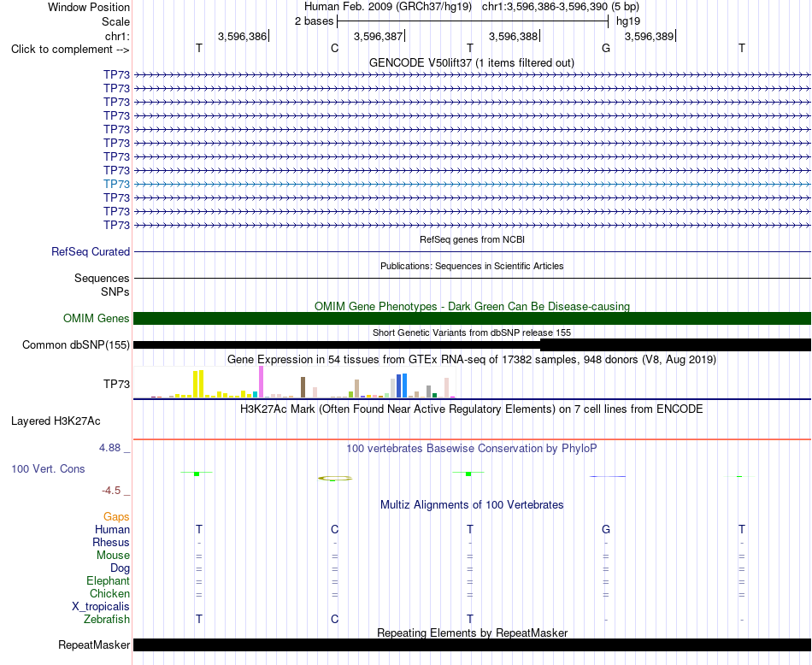Open 'Short Genetic Variants from dbSNP release 155'
812x665 pixels.
point(472,332)
